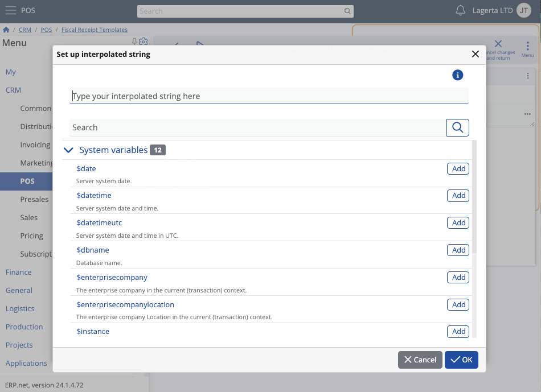Viewport: 541px width, 392px height.
Task: Open the Finance menu section
Action: (x=19, y=272)
